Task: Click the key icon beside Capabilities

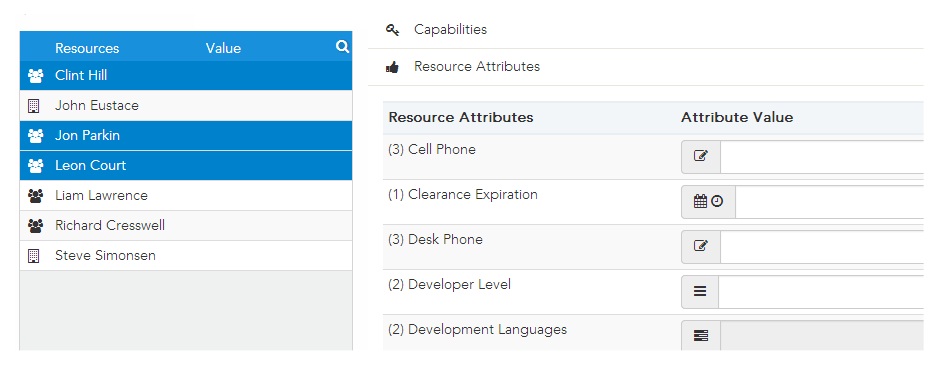Action: tap(393, 30)
